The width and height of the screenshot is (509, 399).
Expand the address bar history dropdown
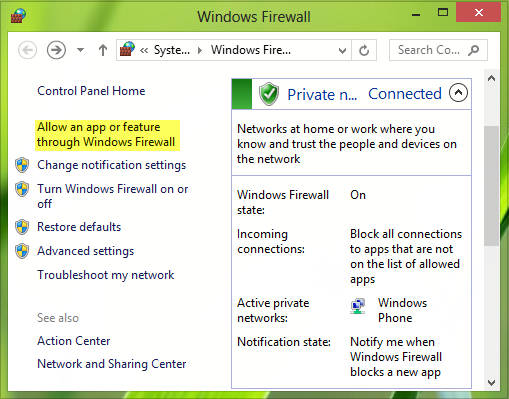pyautogui.click(x=342, y=50)
